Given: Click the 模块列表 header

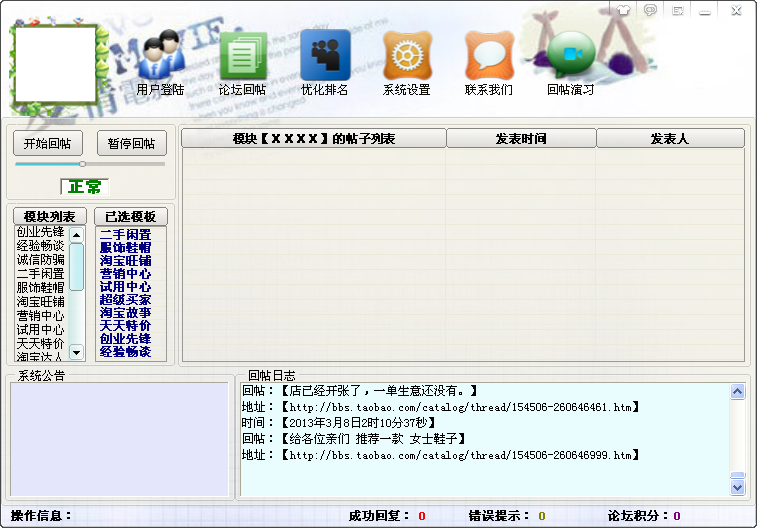Looking at the screenshot, I should pyautogui.click(x=50, y=216).
